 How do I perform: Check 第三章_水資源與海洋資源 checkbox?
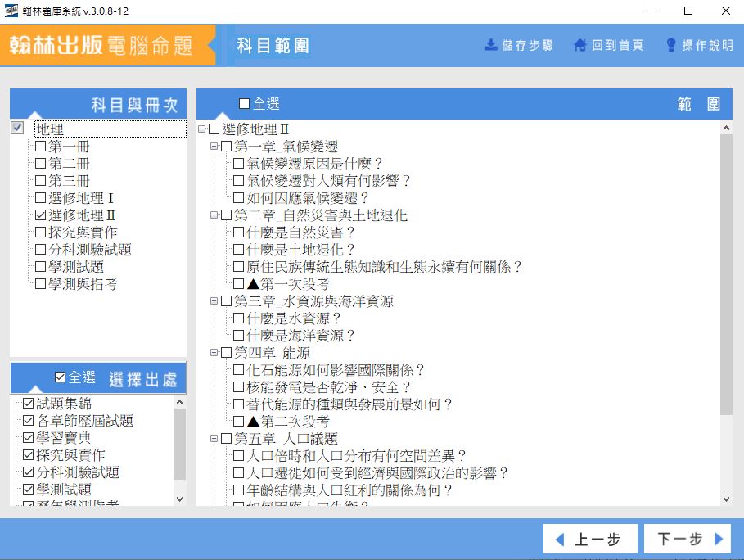[227, 301]
